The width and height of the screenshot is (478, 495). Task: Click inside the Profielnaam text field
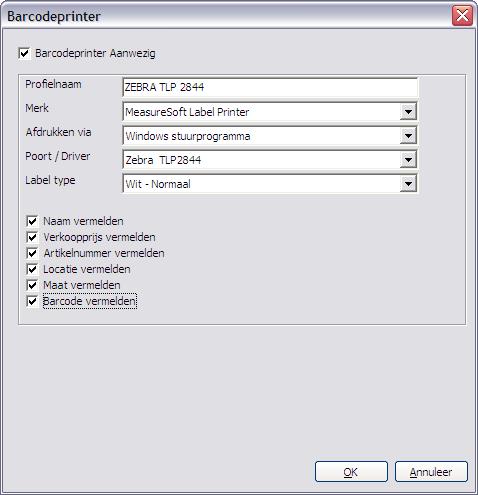pos(270,87)
